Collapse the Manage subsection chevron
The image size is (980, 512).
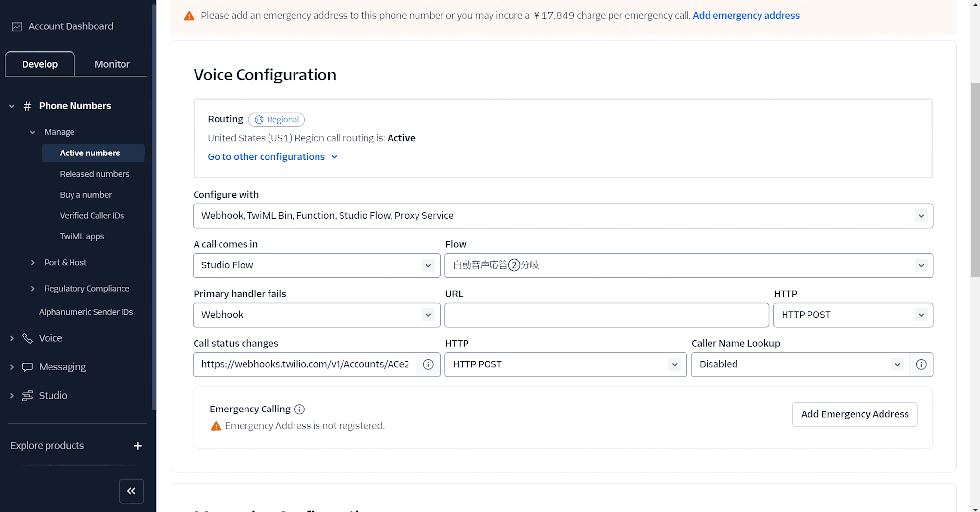pos(32,132)
